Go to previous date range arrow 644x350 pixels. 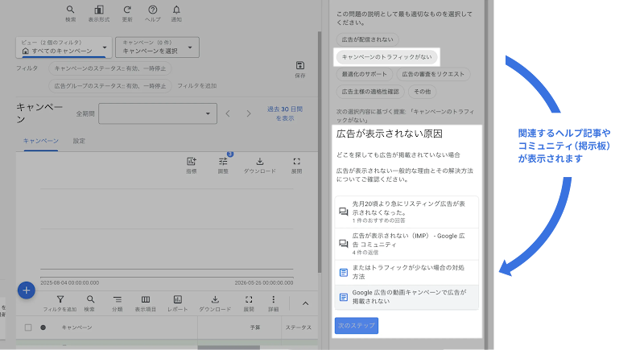[x=228, y=113]
